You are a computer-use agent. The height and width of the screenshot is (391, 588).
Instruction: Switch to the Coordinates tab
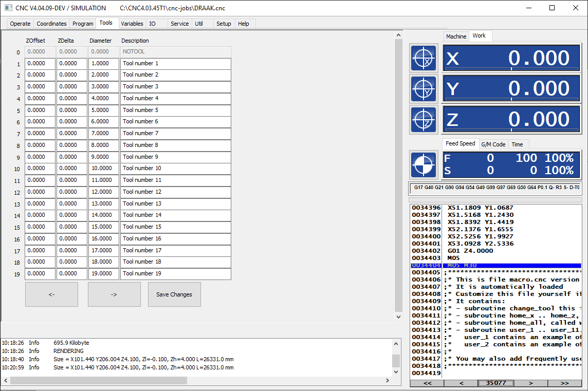(51, 24)
